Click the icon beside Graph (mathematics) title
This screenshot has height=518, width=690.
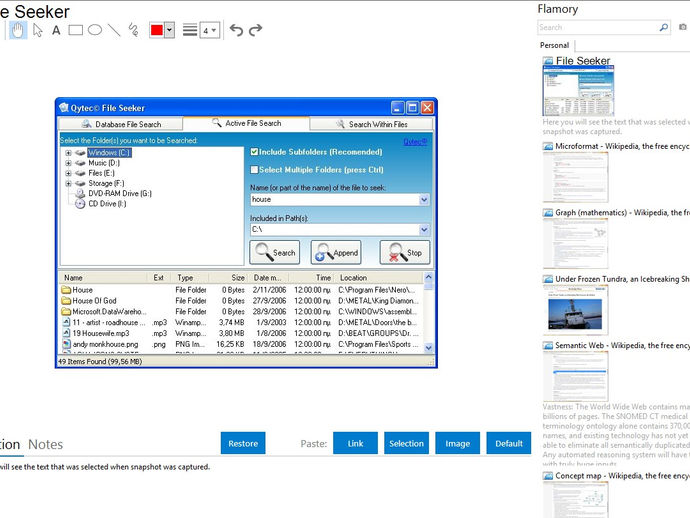pos(548,213)
